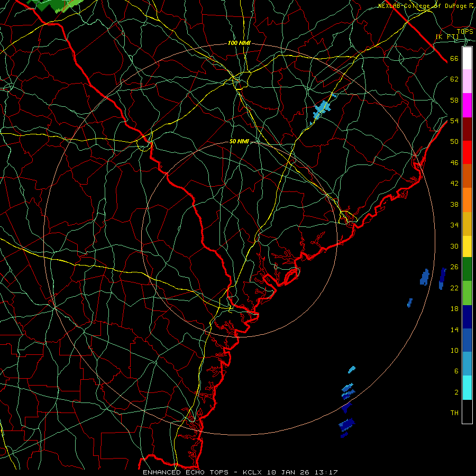Screen dimensions: 476x476
Task: Click the legend value 46
Action: (454, 163)
